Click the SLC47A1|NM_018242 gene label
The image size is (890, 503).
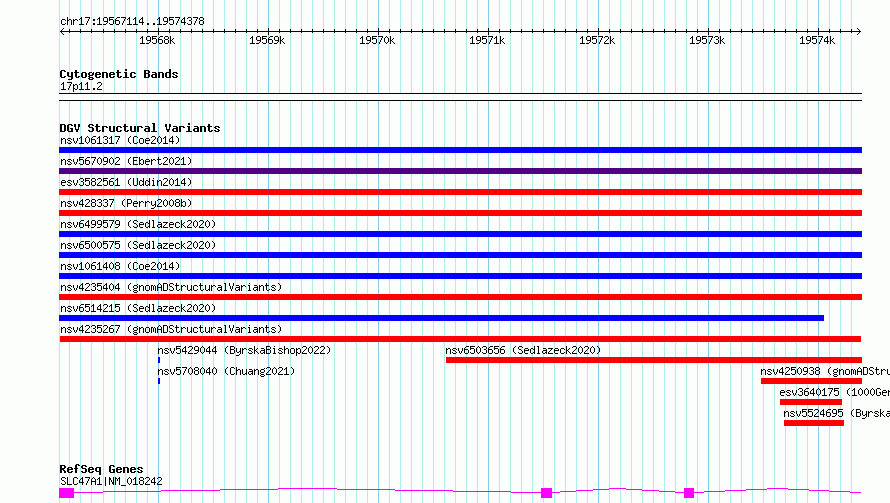tap(111, 481)
